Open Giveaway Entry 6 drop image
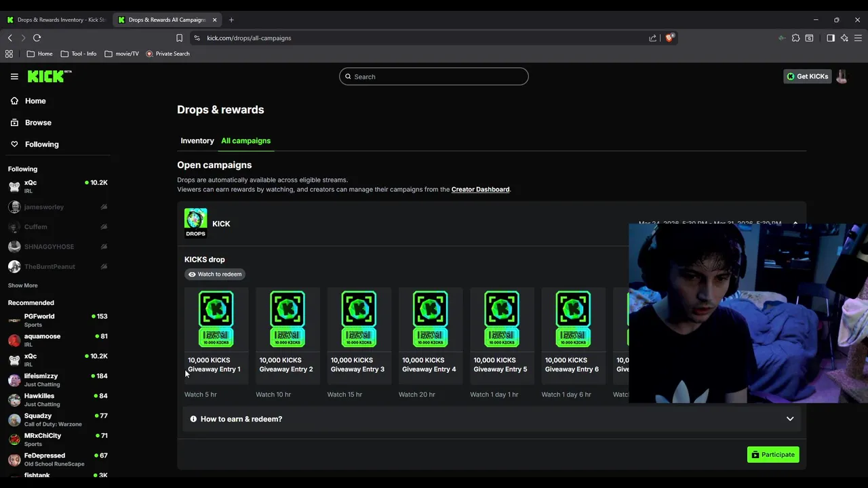Viewport: 868px width, 488px height. (573, 319)
